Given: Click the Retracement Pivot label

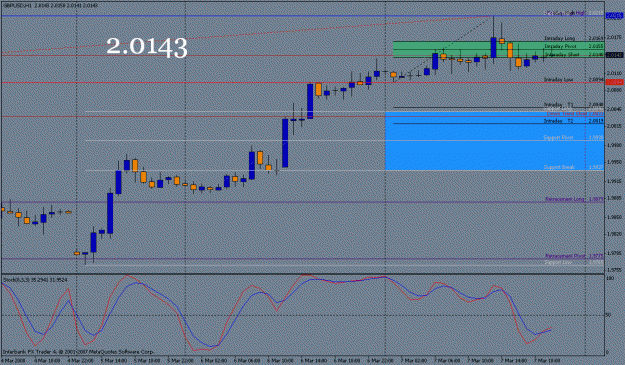Looking at the screenshot, I should [x=565, y=256].
